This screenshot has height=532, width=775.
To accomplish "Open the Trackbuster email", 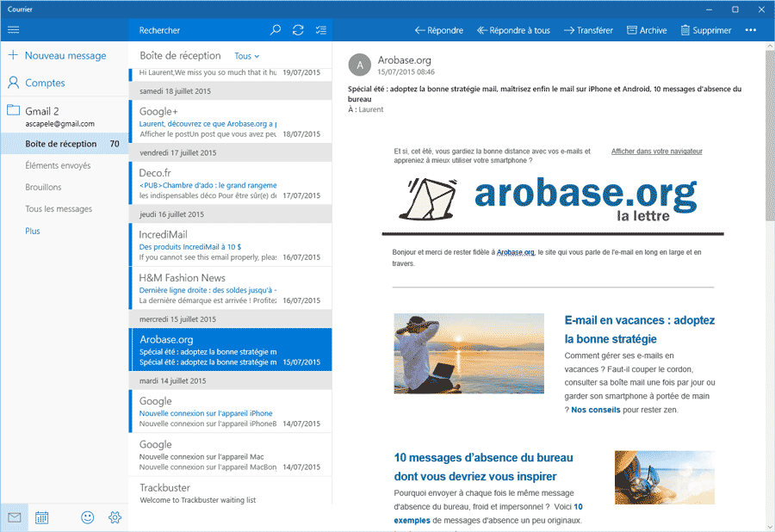I will tap(230, 491).
